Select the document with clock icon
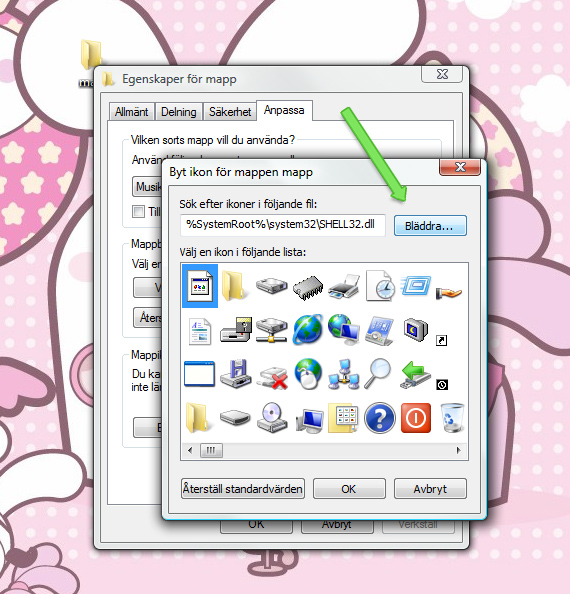Image resolution: width=570 pixels, height=594 pixels. click(x=380, y=286)
